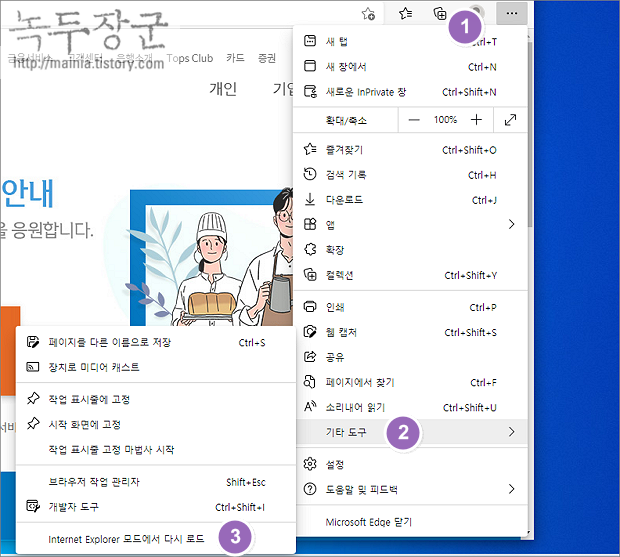Click the settings gear icon

tap(310, 464)
